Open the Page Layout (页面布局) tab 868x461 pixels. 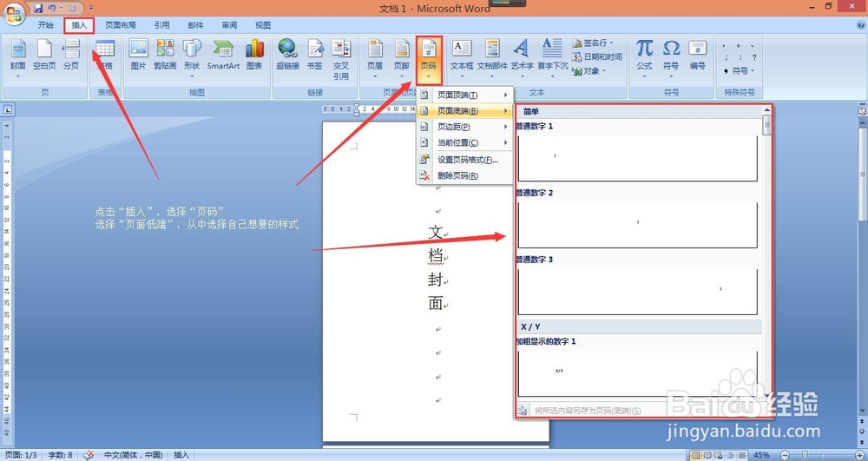121,25
